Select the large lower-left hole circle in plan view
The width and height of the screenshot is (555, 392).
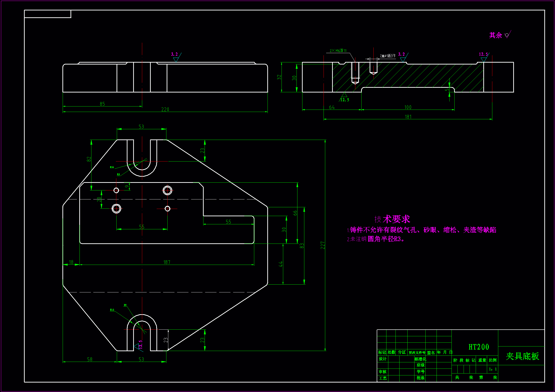116,208
